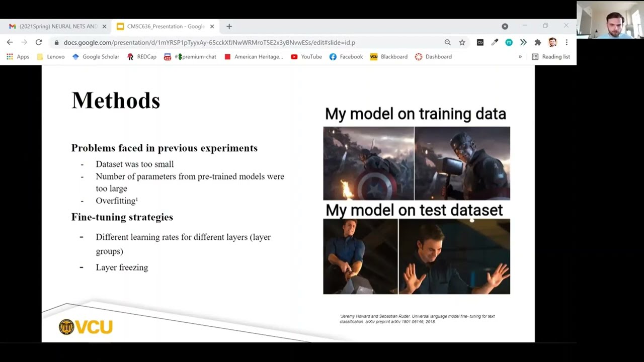Open the Apps bookmark
Viewport: 644px width, 362px height.
18,57
